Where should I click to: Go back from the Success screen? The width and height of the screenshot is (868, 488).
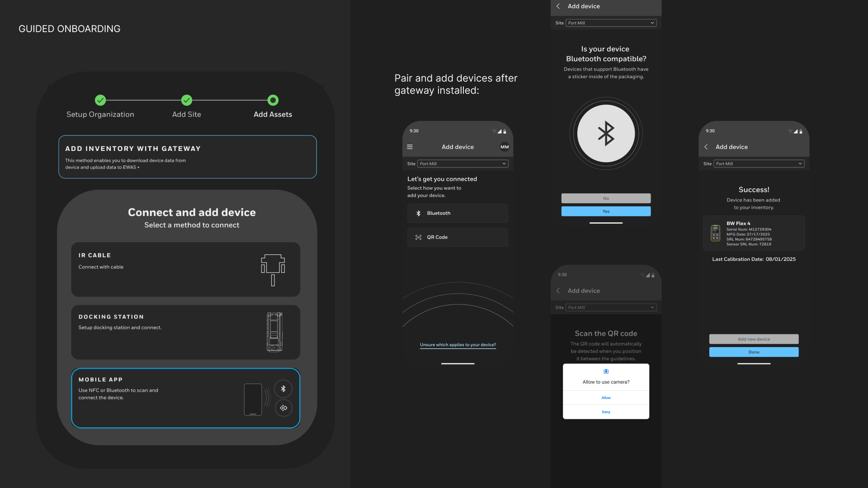click(706, 147)
